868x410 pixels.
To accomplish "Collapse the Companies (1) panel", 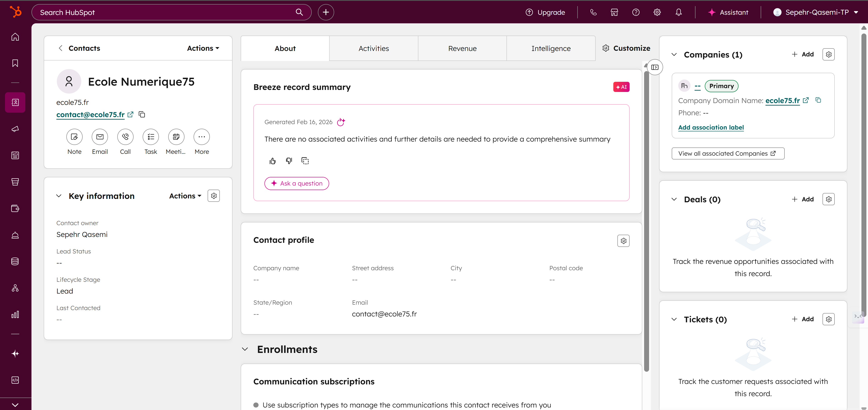I will click(674, 54).
